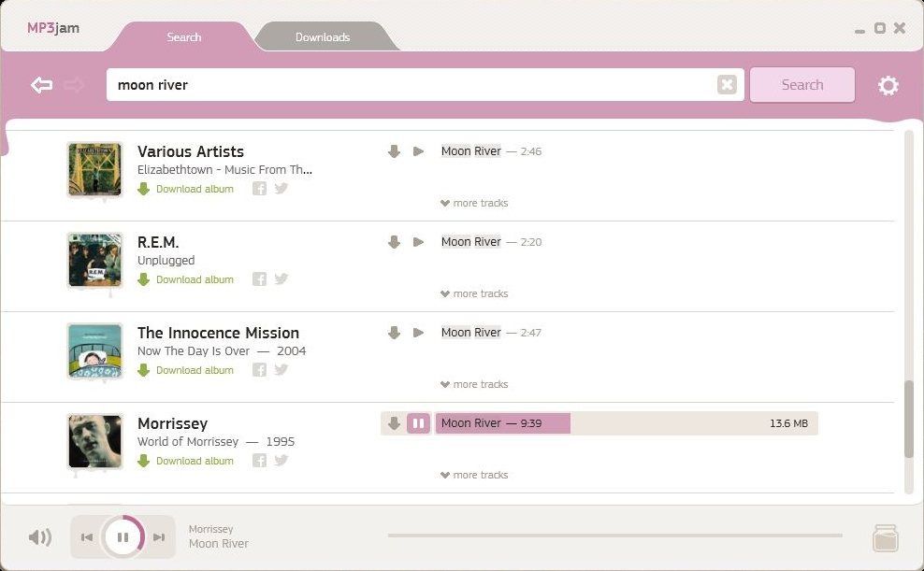The height and width of the screenshot is (571, 924).
Task: Play R.E.M. Moon River track
Action: point(418,242)
